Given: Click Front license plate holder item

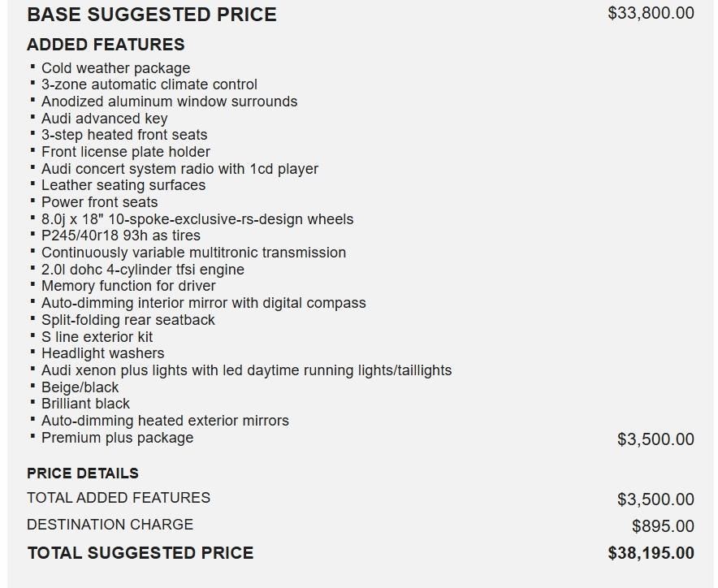Looking at the screenshot, I should [x=126, y=152].
